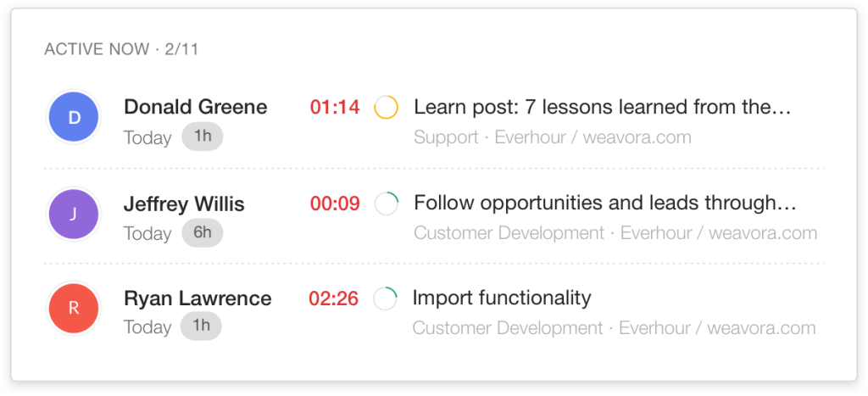The width and height of the screenshot is (868, 396).
Task: Click Ryan Lawrence's 1h time badge
Action: 201,326
